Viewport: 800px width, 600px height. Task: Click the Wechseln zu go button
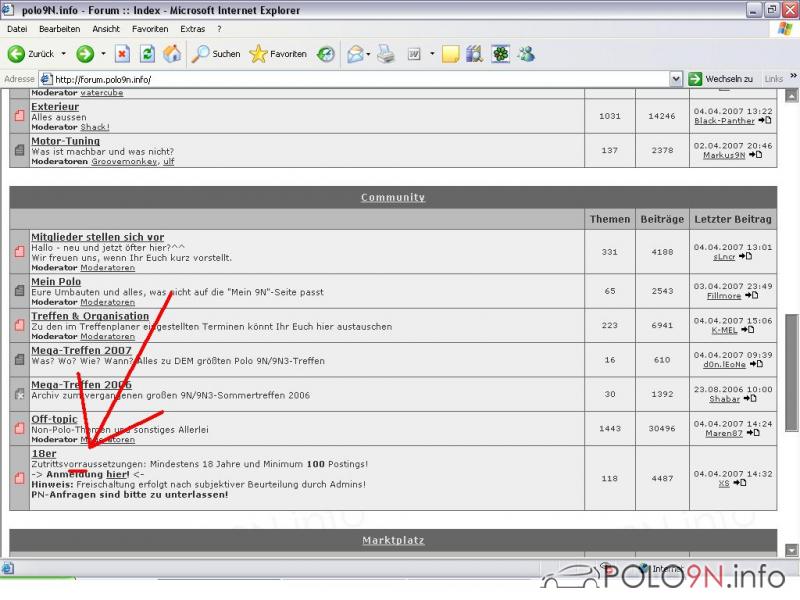(721, 79)
